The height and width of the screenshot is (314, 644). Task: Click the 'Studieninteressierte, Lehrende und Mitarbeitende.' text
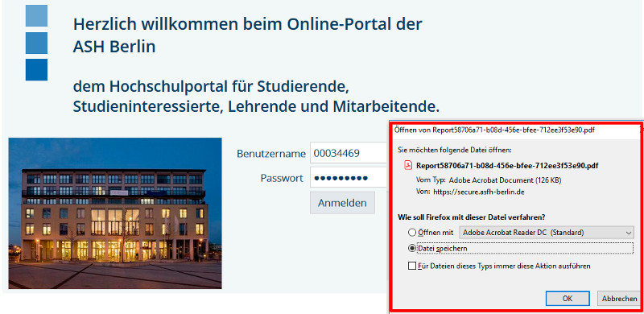pos(256,106)
